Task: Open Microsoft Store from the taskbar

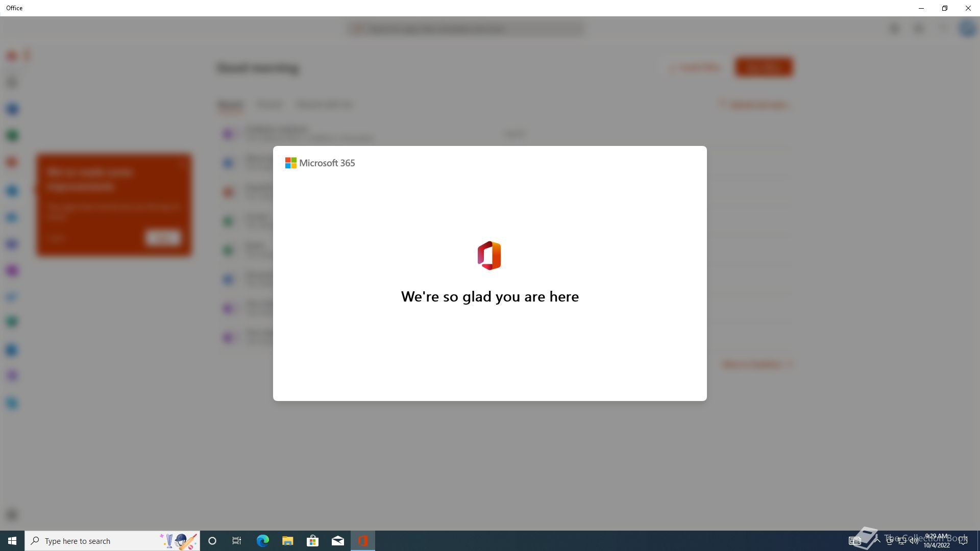Action: point(312,541)
